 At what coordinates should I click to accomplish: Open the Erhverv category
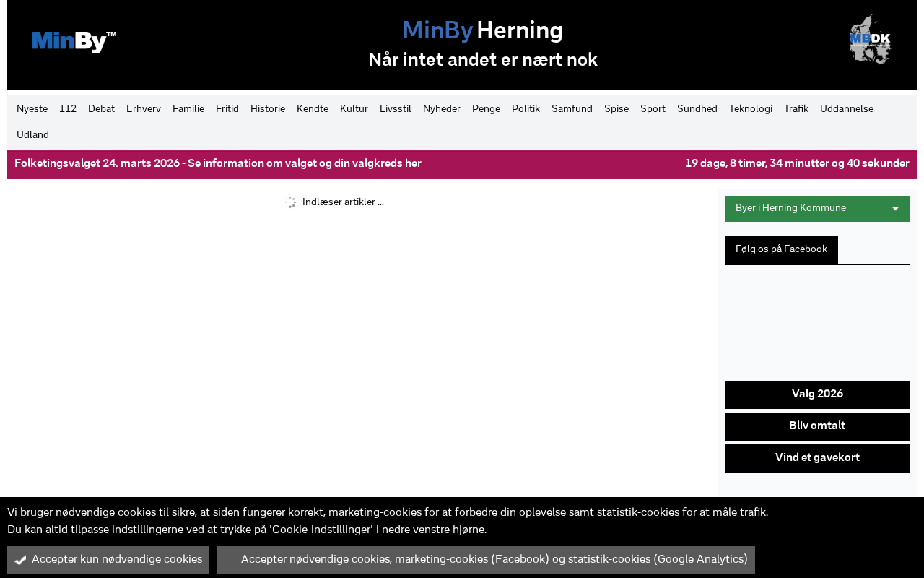pyautogui.click(x=144, y=109)
